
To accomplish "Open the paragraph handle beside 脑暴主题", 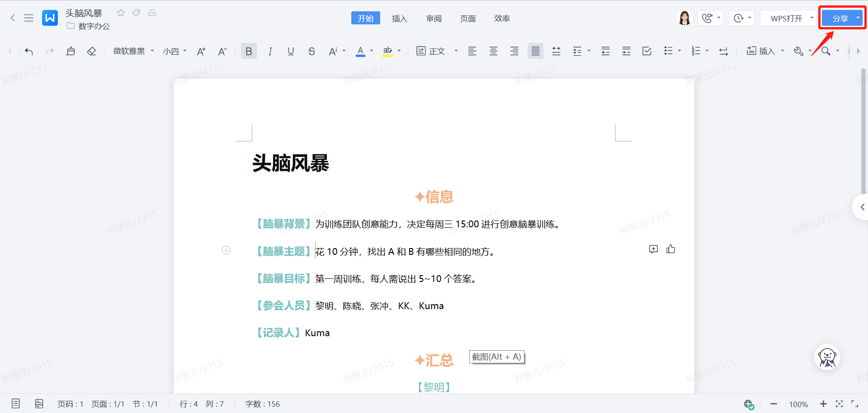I will pos(226,250).
